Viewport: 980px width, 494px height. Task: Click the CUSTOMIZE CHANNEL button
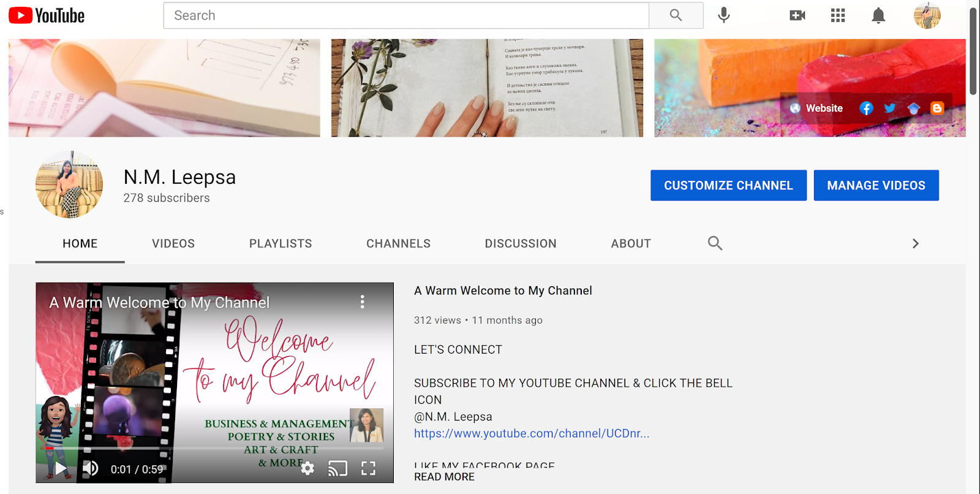(x=728, y=185)
